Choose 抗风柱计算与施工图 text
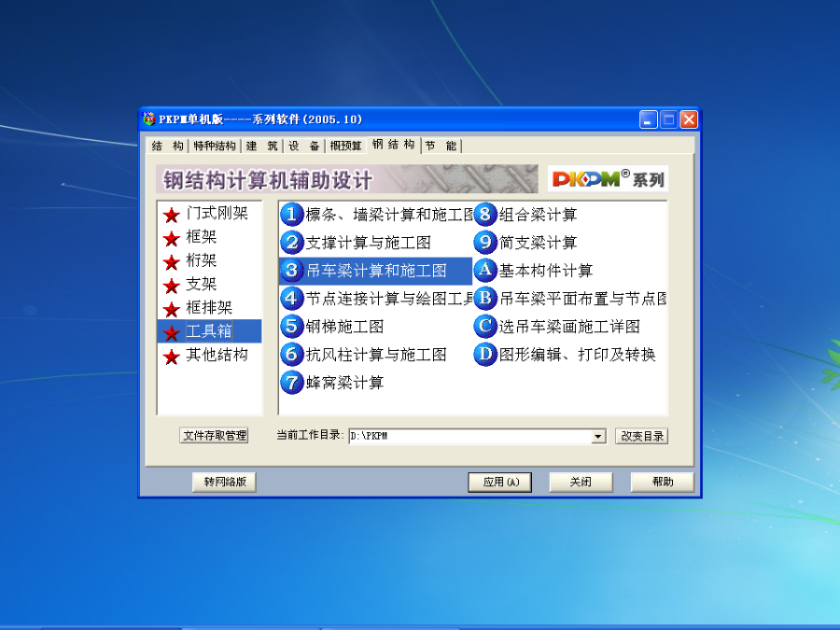 pos(376,354)
